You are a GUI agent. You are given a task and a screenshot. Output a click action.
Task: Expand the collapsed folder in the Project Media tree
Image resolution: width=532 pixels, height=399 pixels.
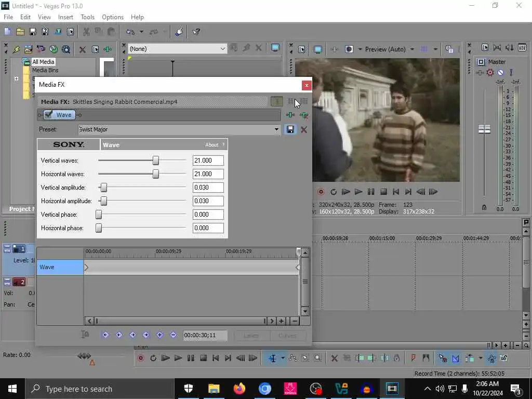(16, 78)
